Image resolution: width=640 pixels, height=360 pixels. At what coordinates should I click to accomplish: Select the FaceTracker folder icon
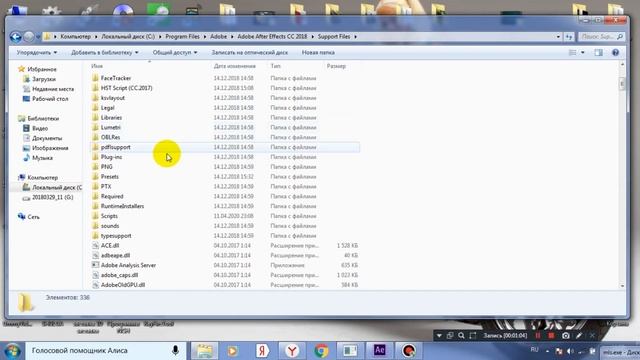pyautogui.click(x=95, y=78)
